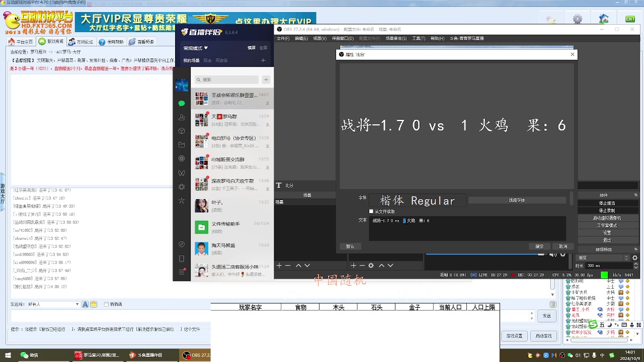Open WeChat contacts icon in sidebar
644x362 pixels.
182,117
